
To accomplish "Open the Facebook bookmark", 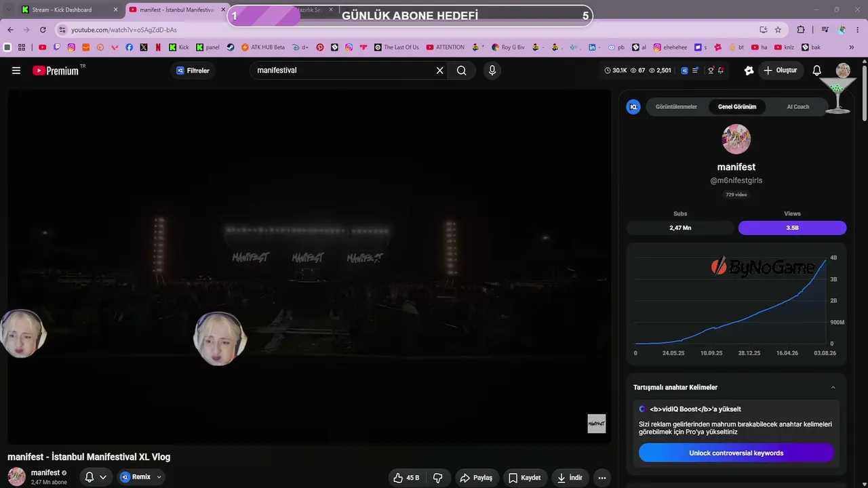I will 130,47.
